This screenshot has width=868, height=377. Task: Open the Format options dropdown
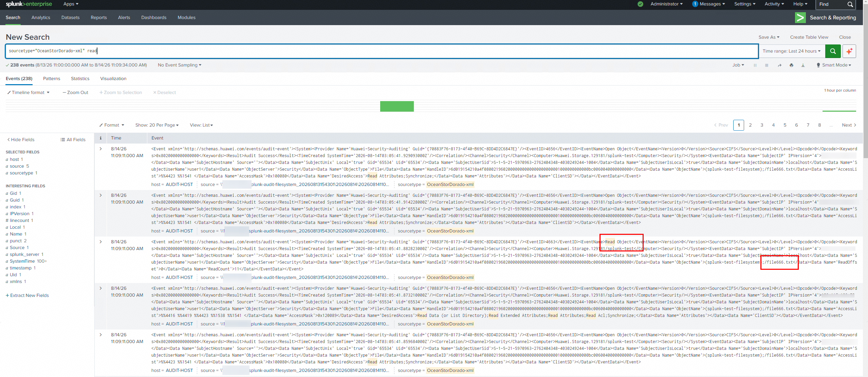point(112,125)
